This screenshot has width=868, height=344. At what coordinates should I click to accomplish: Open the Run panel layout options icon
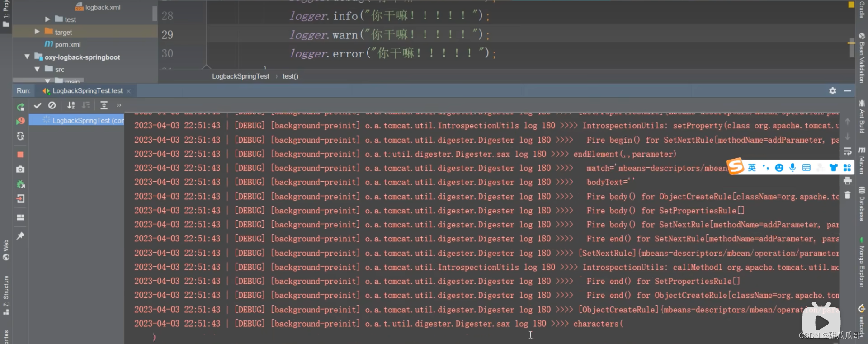[x=20, y=217]
